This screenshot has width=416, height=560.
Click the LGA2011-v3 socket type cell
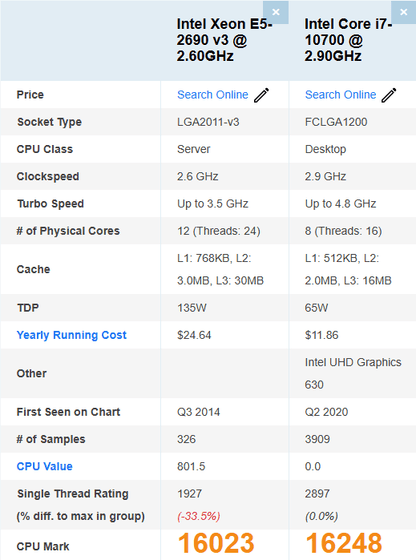point(208,122)
